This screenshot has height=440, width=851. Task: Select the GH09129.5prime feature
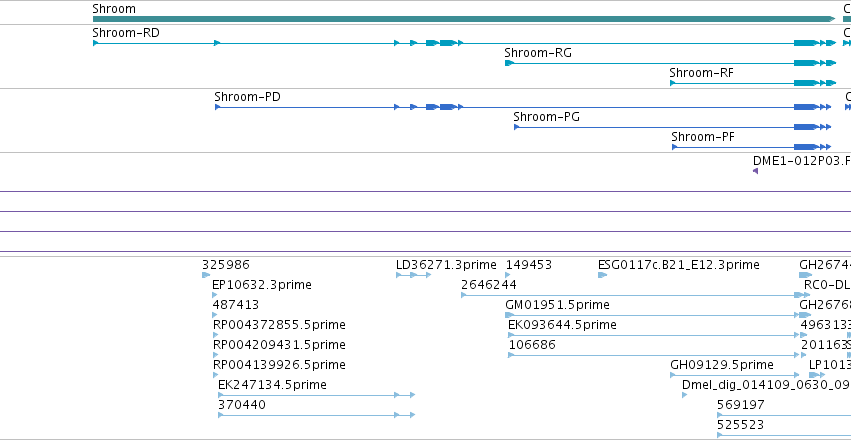click(x=735, y=375)
